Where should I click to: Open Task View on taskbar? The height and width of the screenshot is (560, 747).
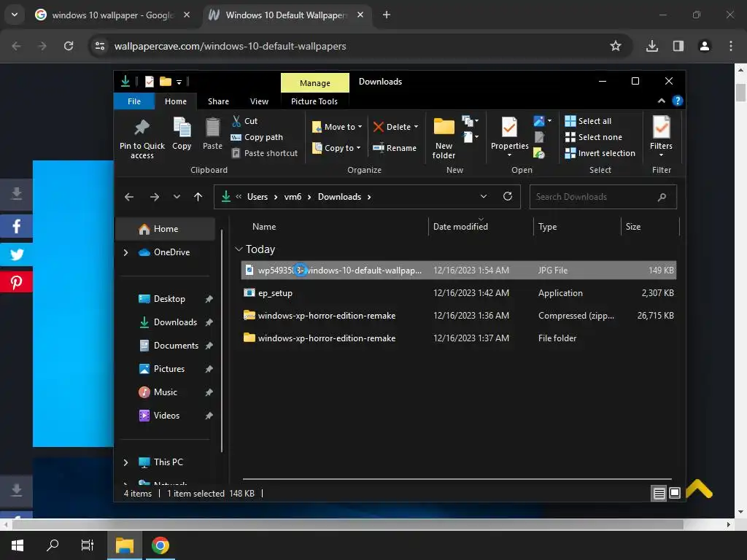pos(88,545)
